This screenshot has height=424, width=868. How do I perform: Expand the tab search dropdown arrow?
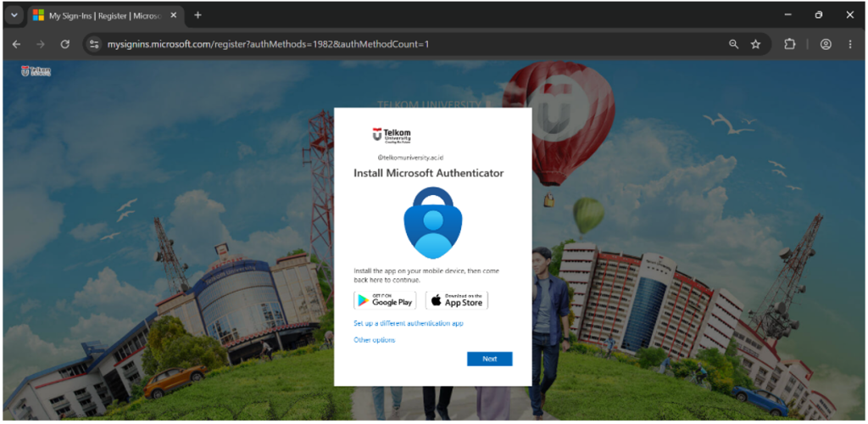tap(14, 15)
